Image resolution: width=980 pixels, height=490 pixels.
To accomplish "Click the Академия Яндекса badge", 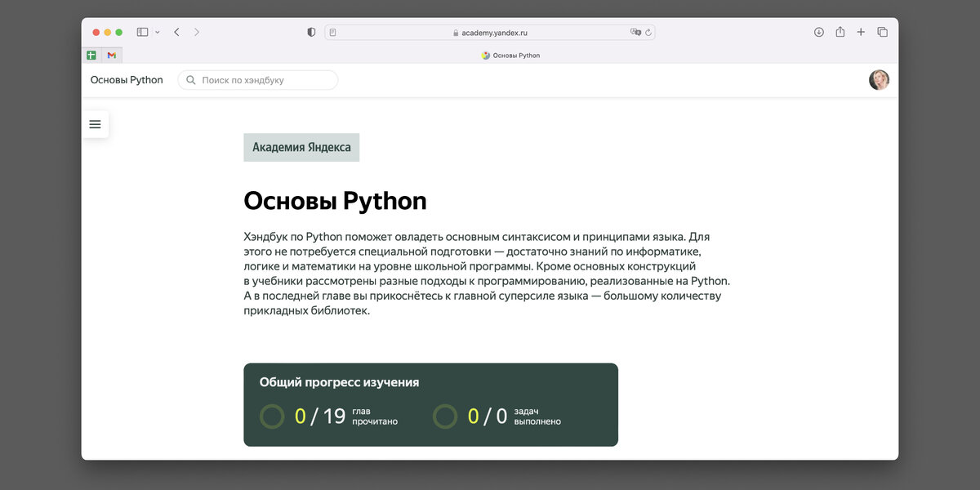I will (301, 147).
